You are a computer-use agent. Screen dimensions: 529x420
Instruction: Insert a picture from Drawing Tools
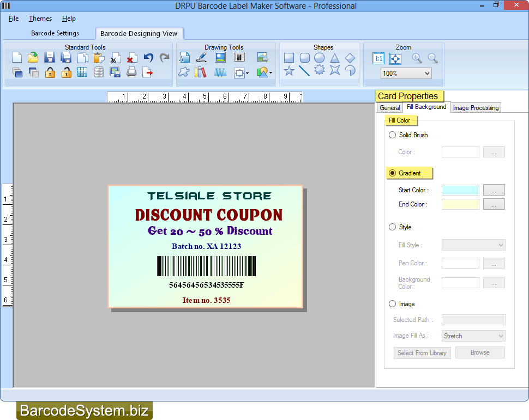(220, 57)
